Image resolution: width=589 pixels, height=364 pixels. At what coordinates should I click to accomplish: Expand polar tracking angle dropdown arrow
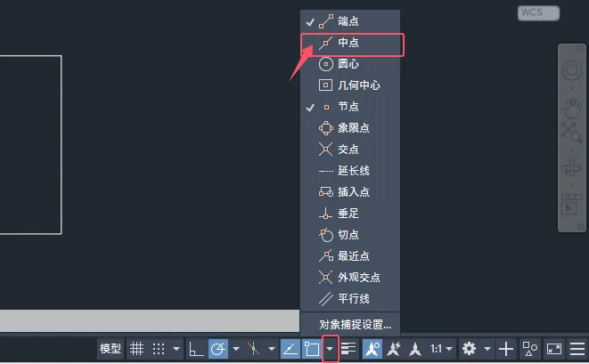point(236,349)
